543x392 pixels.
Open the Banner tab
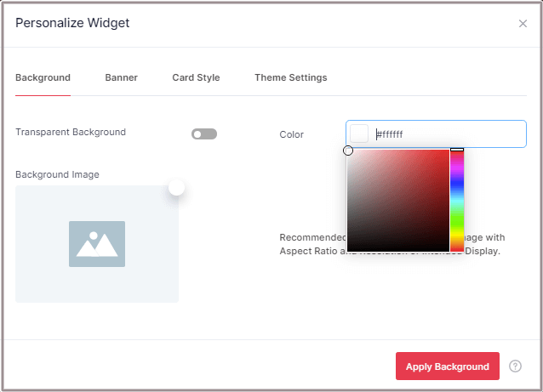pos(121,77)
